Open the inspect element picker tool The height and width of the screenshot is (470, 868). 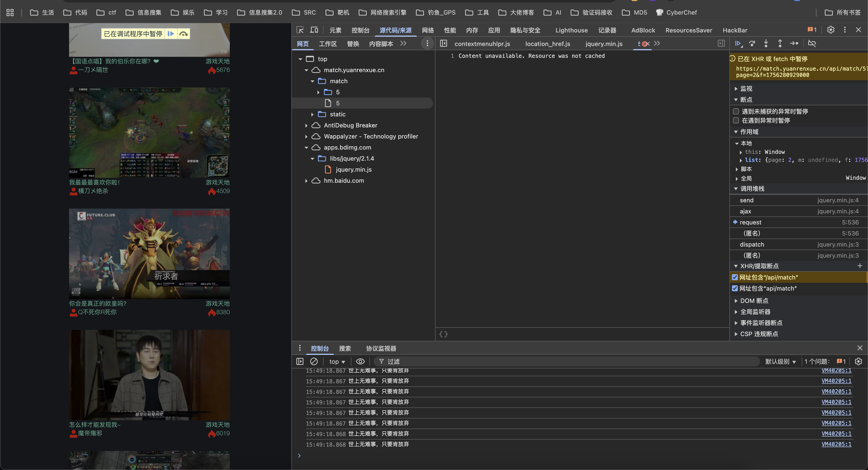coord(300,30)
